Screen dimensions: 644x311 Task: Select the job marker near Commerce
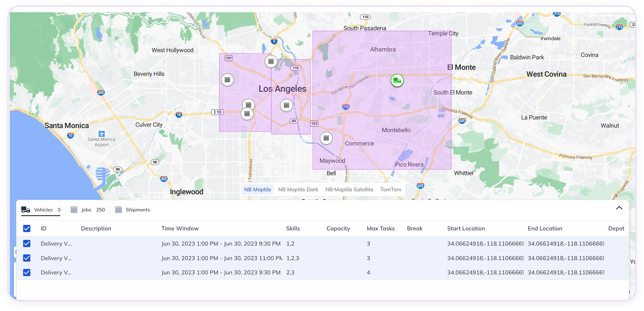(x=326, y=138)
